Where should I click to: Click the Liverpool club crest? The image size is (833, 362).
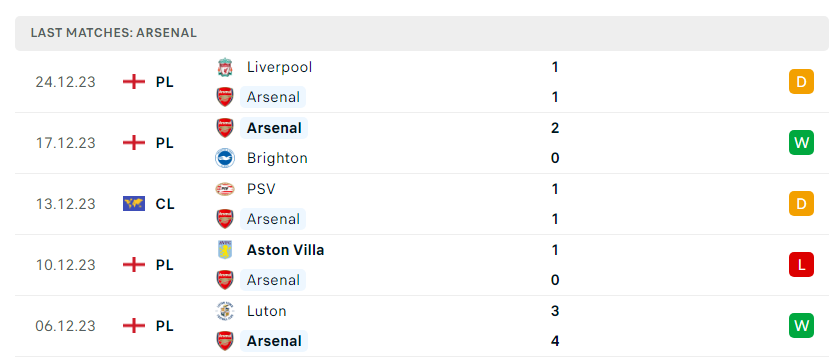point(225,68)
